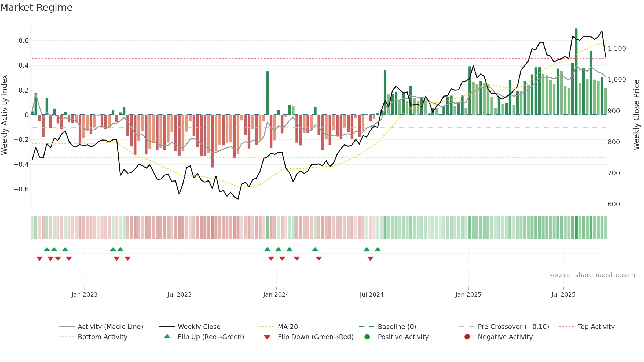Viewport: 644px width, 362px height.
Task: Click the source: sharemaestro.com text
Action: click(x=592, y=275)
